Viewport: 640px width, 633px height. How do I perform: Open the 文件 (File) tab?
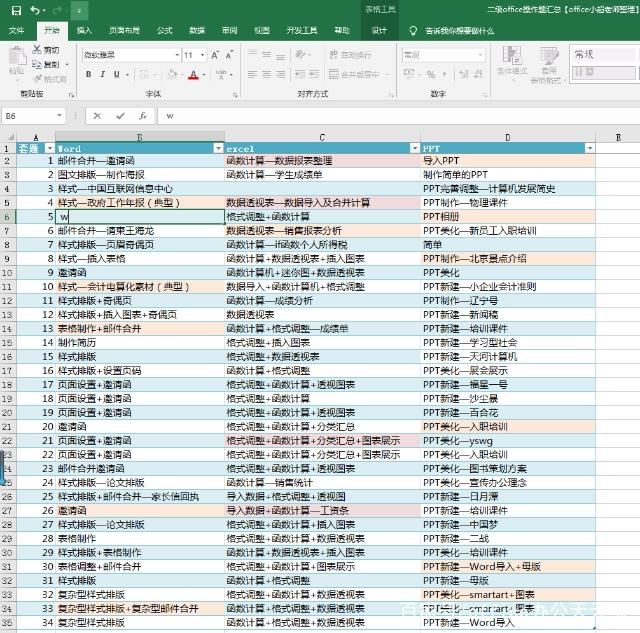[x=16, y=30]
